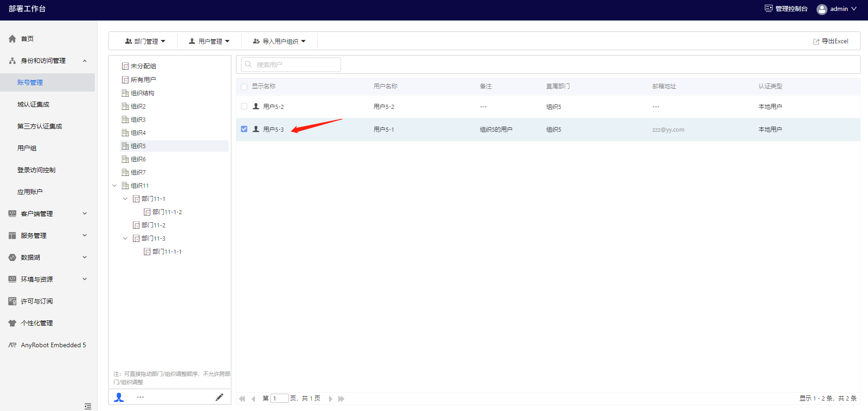Viewport: 868px width, 411px height.
Task: Click the 搜索用户 search field
Action: point(291,65)
